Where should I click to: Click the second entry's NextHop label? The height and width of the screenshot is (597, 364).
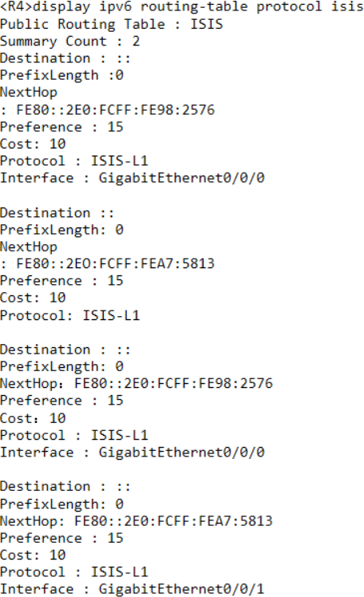tap(29, 247)
